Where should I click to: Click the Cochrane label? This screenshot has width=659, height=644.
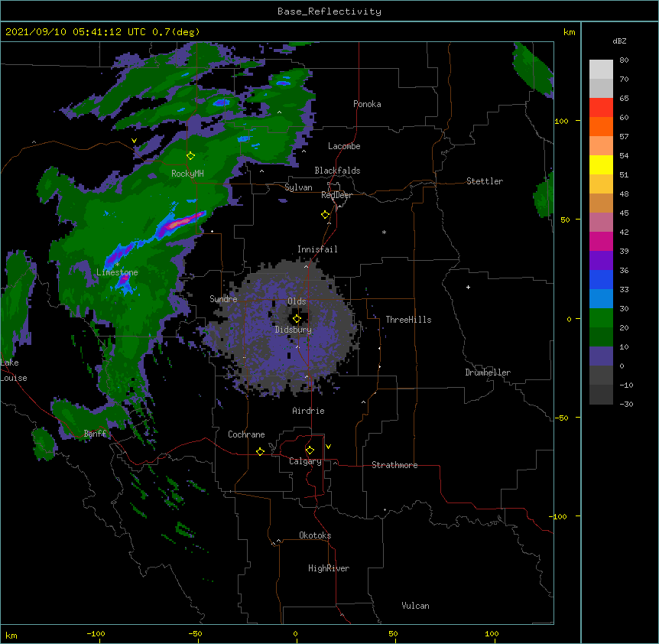coord(246,434)
